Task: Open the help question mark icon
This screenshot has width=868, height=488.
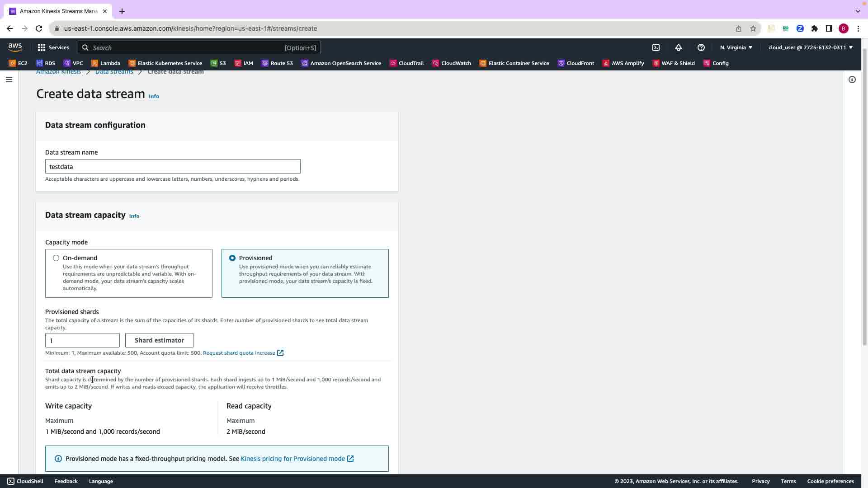Action: (701, 47)
